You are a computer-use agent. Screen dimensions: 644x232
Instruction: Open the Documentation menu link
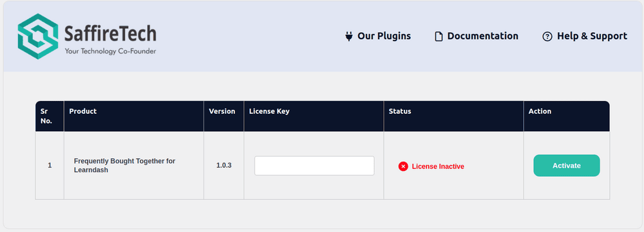[482, 36]
